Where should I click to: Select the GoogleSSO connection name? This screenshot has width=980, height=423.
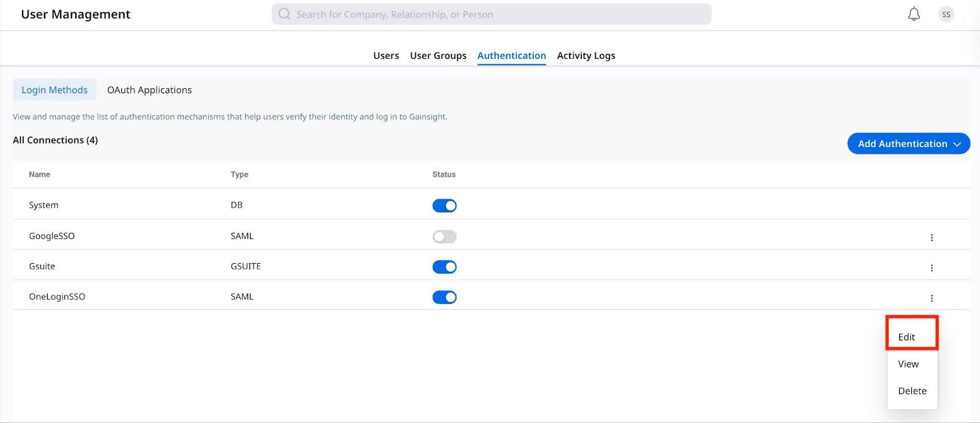point(51,236)
